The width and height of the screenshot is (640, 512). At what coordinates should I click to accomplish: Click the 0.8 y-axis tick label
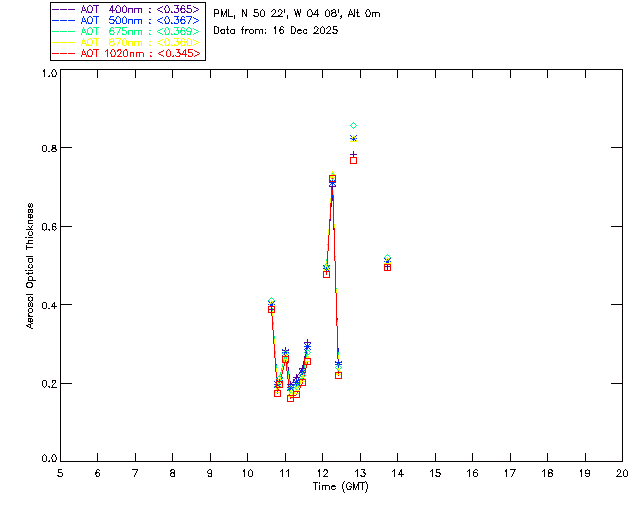(x=49, y=148)
